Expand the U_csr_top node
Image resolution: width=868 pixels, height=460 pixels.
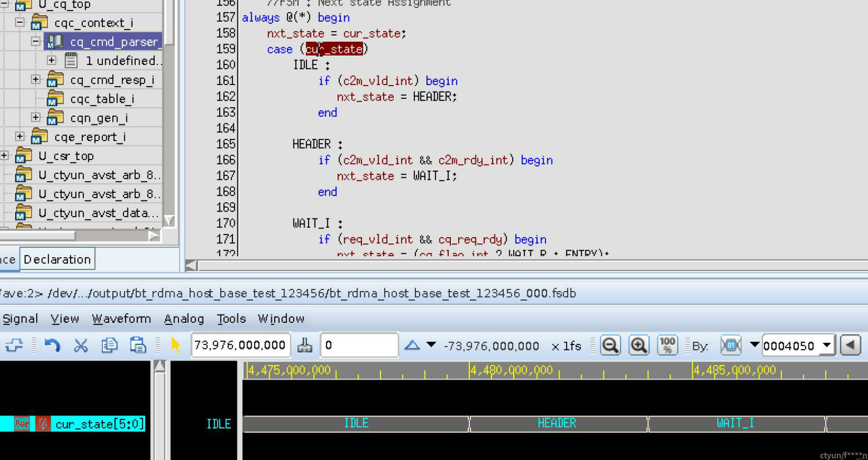4,156
